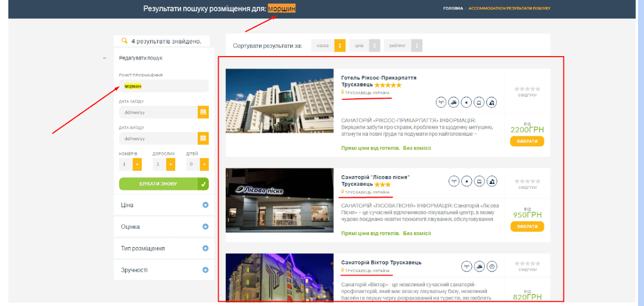Click 950ГРН price text
The image size is (644, 306).
[x=527, y=215]
